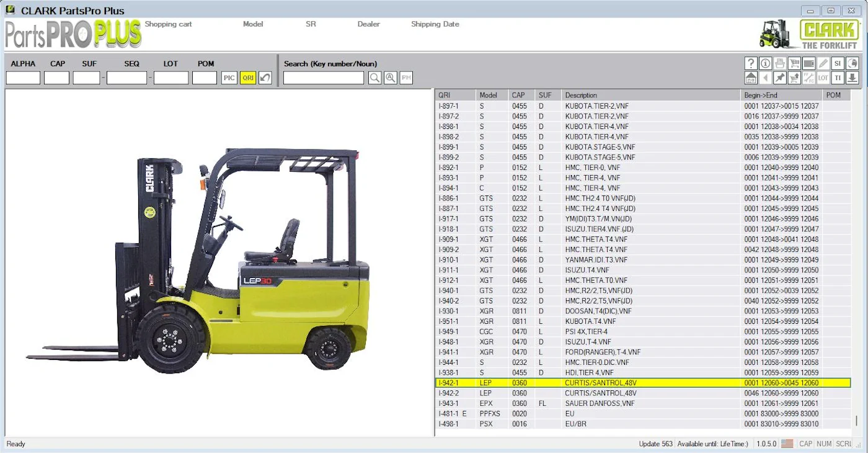The width and height of the screenshot is (868, 453).
Task: Select row I-930-1 DOOSAN,T4(DIC)
Action: pos(643,312)
